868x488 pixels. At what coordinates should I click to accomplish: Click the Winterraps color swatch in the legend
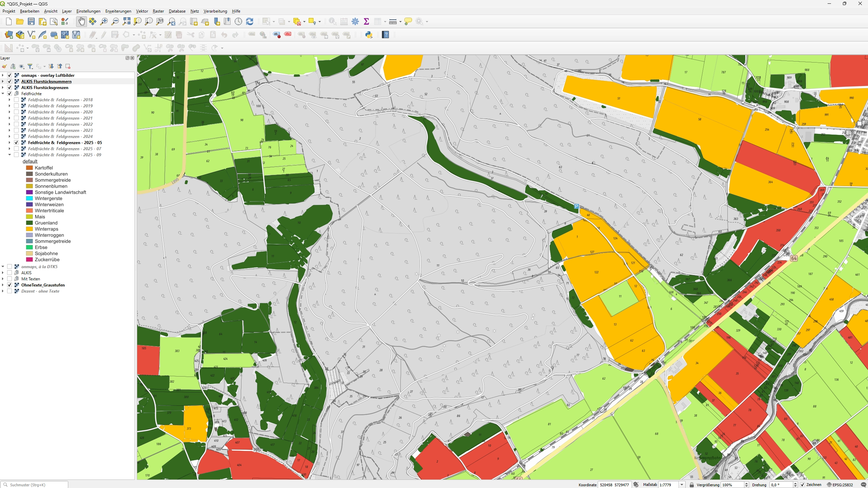pos(29,229)
